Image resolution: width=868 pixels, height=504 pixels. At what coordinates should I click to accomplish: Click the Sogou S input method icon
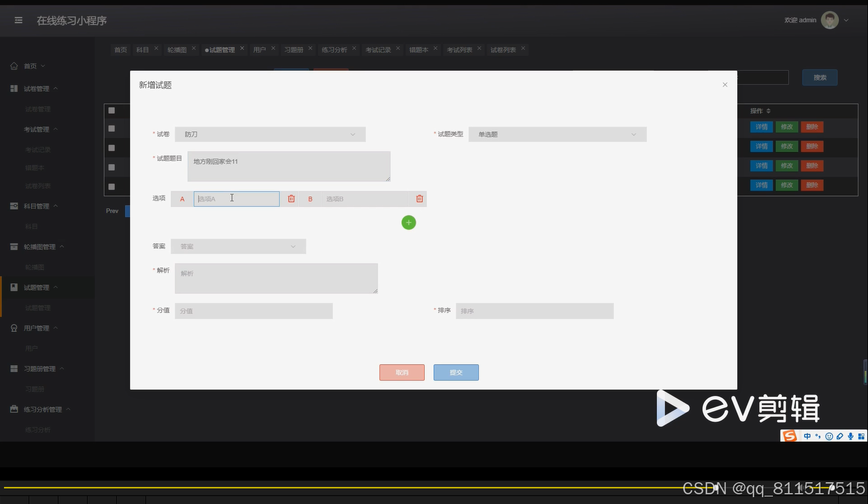790,436
